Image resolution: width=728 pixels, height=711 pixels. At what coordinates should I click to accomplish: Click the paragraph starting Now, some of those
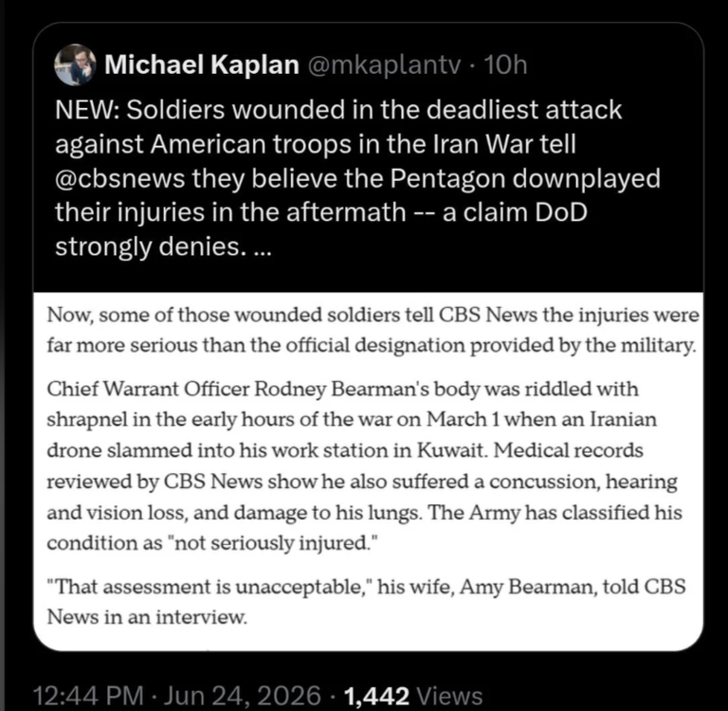tap(373, 330)
